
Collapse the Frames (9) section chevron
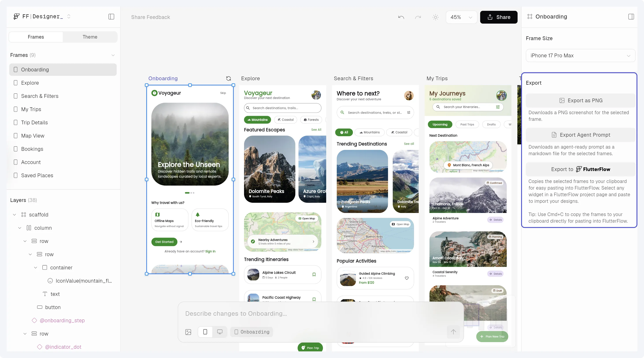(x=113, y=55)
